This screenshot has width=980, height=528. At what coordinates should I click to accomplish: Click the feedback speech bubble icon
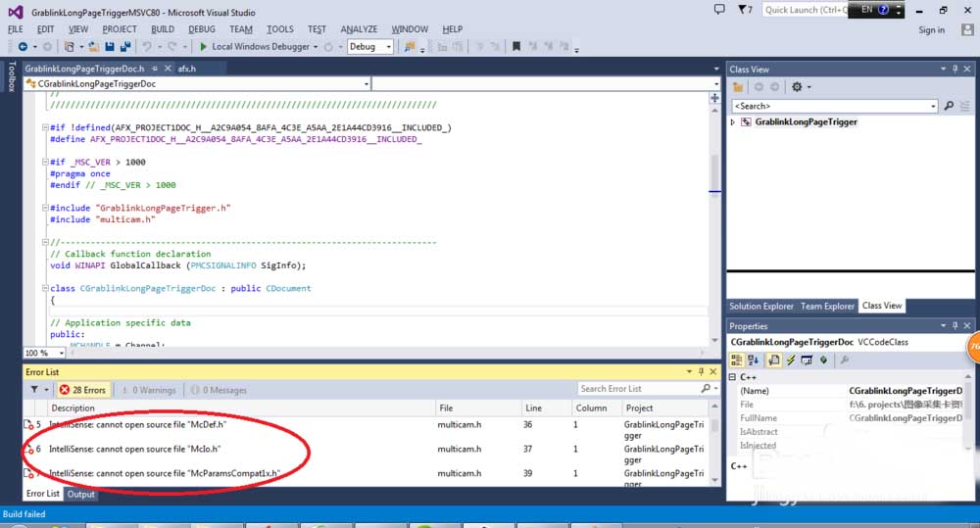pyautogui.click(x=719, y=10)
